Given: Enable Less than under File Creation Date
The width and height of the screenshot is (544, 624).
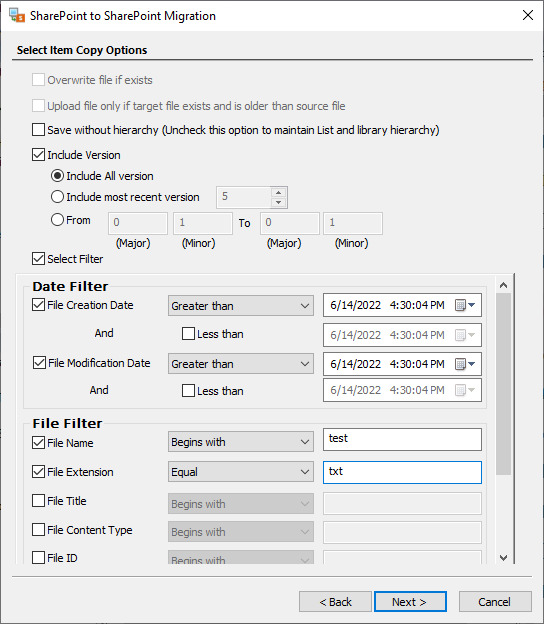Looking at the screenshot, I should click(x=188, y=333).
